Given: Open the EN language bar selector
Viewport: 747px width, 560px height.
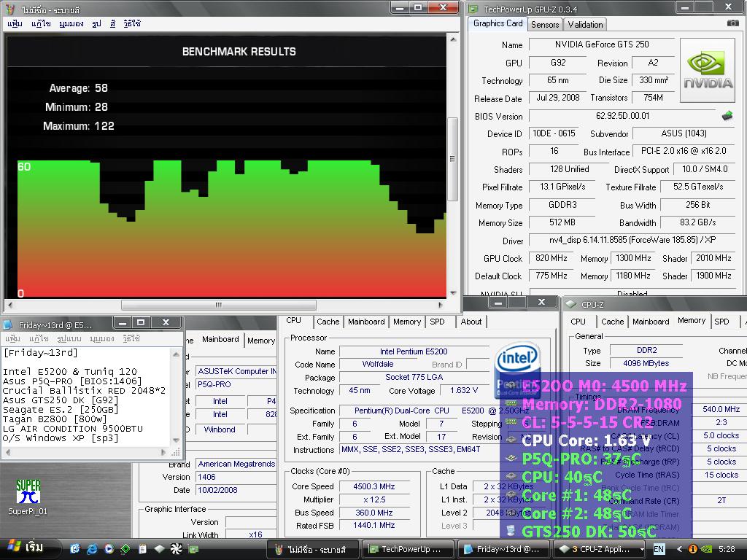Looking at the screenshot, I should (659, 548).
